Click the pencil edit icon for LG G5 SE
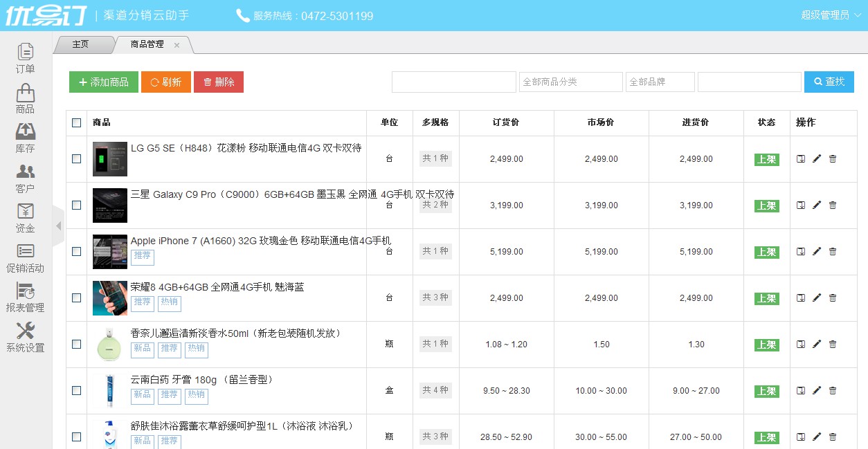This screenshot has width=868, height=449. coord(817,159)
